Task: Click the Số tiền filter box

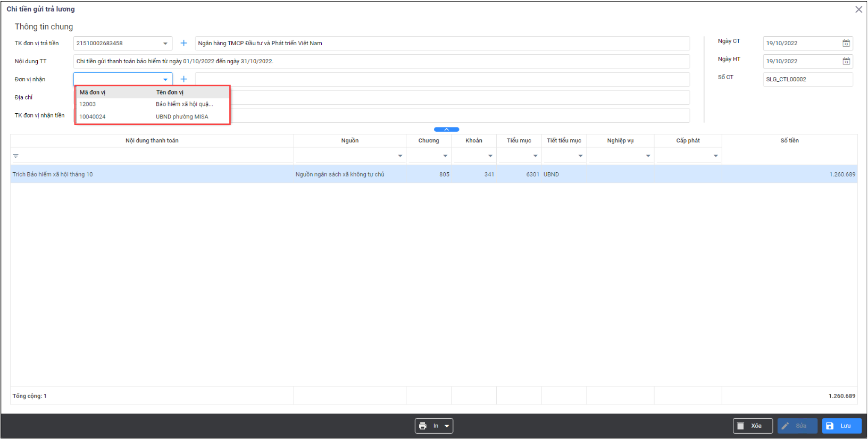Action: (789, 156)
